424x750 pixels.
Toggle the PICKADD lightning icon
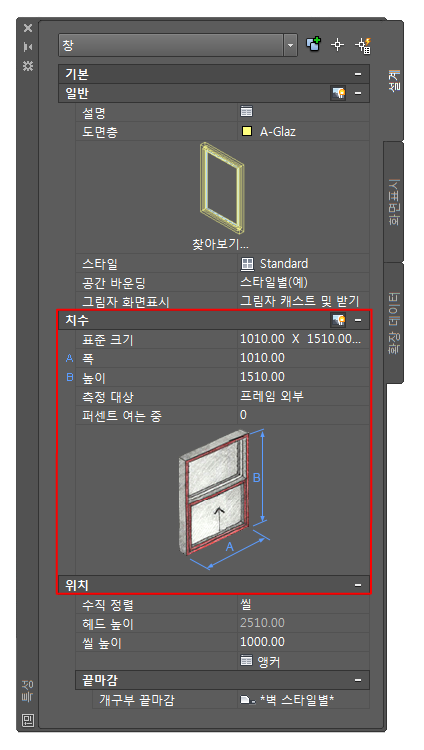363,45
